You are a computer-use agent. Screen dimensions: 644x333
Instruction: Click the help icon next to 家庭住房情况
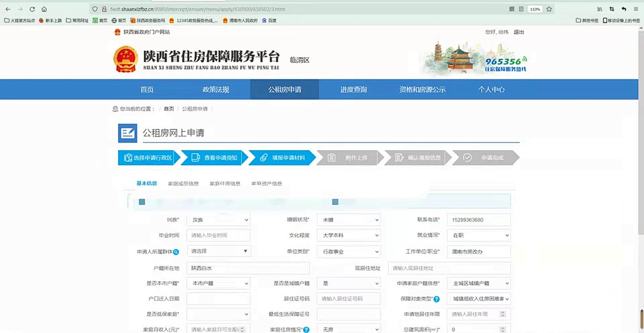pos(306,329)
